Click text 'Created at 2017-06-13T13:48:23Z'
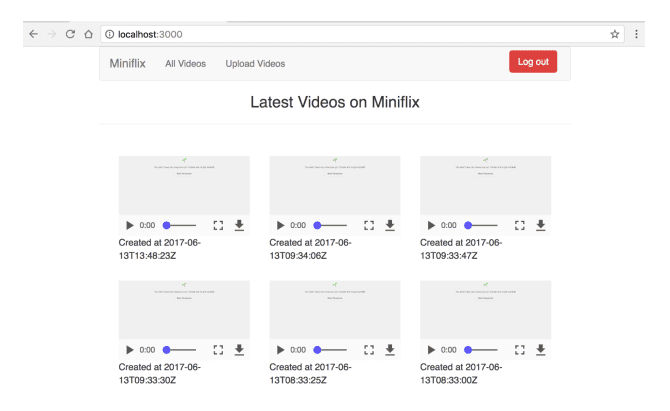The image size is (670, 411). pyautogui.click(x=160, y=249)
